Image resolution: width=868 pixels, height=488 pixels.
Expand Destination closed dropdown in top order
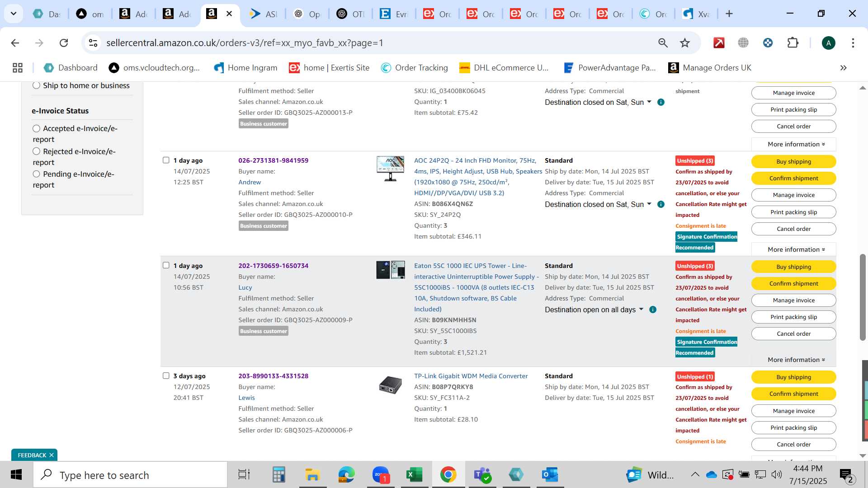[x=649, y=102]
